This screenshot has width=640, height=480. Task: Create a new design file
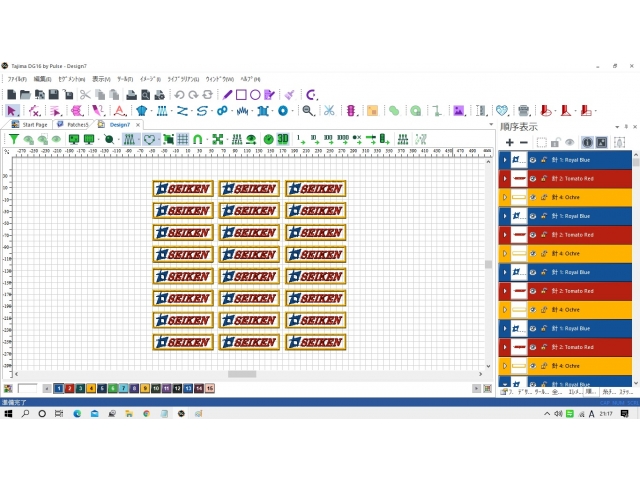(11, 95)
